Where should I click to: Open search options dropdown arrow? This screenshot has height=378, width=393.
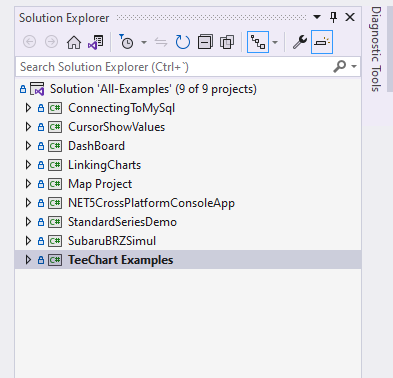(x=354, y=67)
